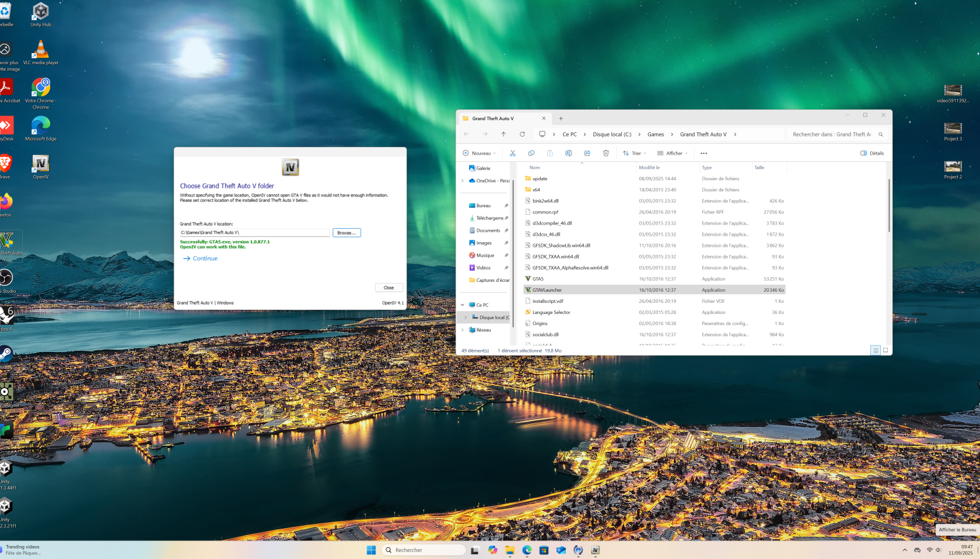Toggle the Détails pane button
The width and height of the screenshot is (980, 559).
[872, 153]
